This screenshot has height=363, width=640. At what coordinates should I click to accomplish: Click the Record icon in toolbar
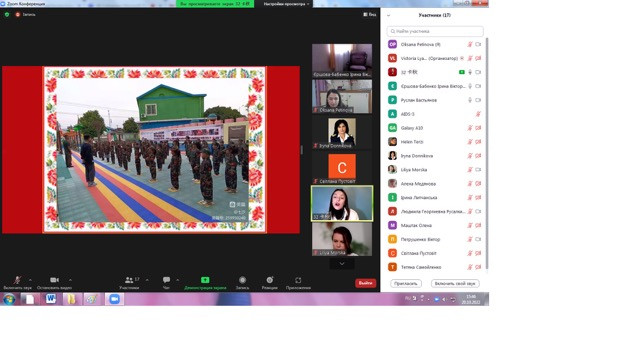(242, 280)
